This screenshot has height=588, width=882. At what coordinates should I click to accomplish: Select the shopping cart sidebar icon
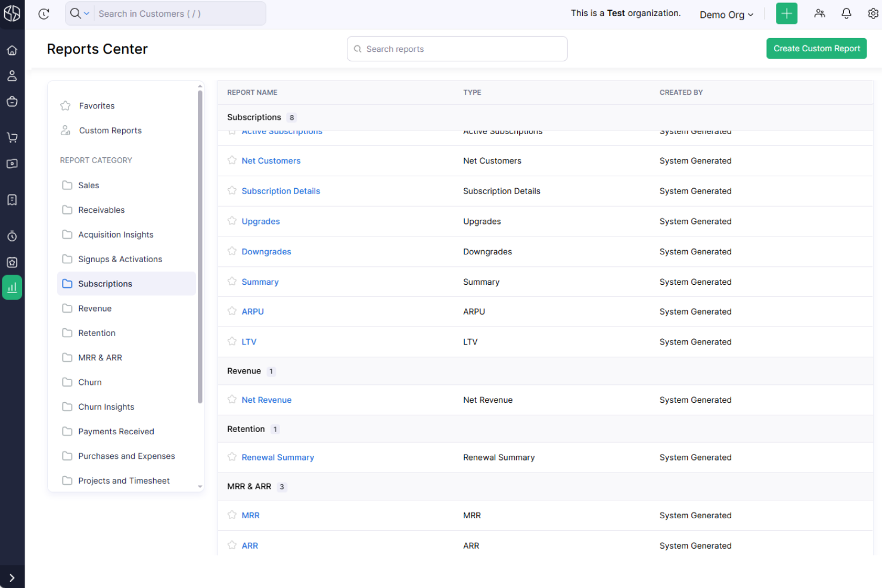12,137
